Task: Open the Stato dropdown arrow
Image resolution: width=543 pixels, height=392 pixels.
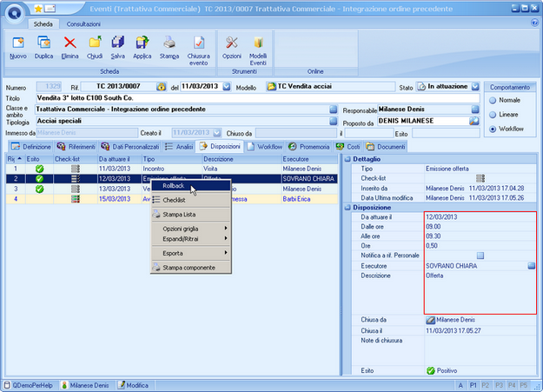Action: pyautogui.click(x=475, y=86)
